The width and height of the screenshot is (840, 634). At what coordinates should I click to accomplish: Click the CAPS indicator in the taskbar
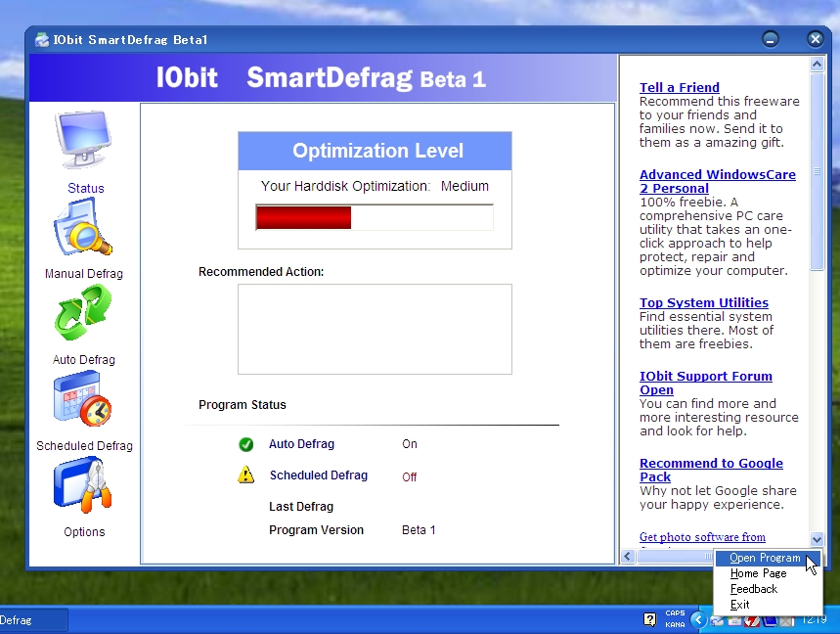click(675, 613)
